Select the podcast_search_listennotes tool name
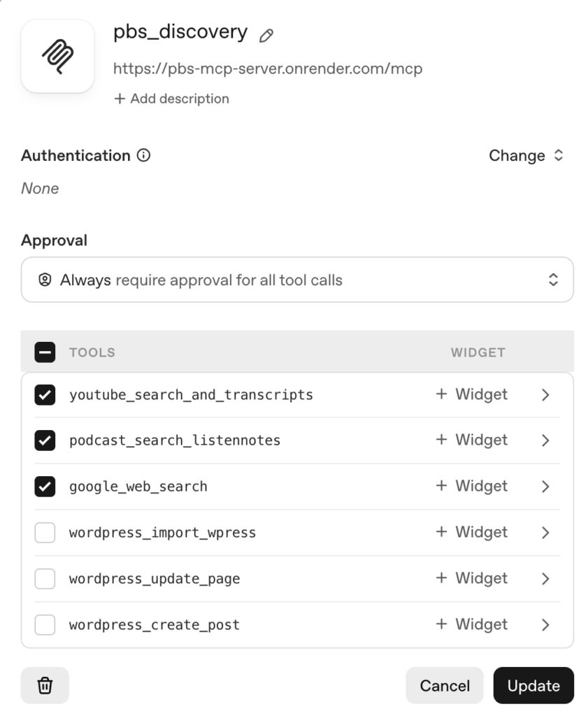The height and width of the screenshot is (716, 588). click(x=175, y=441)
